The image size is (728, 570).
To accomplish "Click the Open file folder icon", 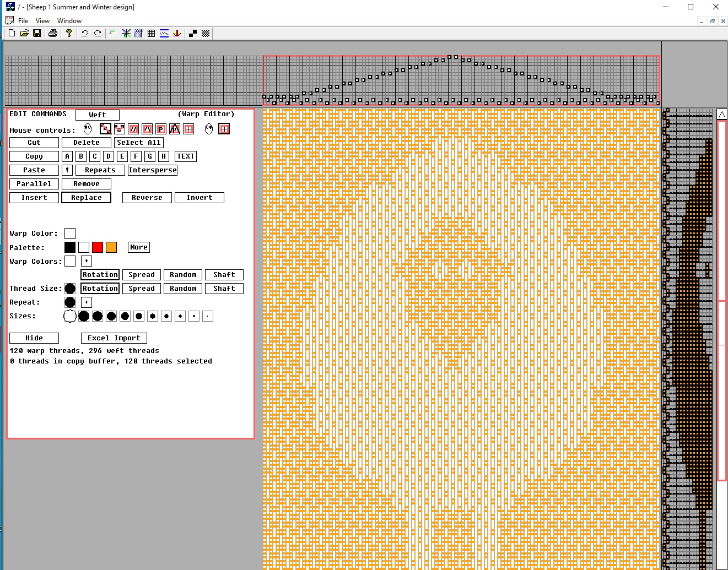I will click(x=24, y=34).
